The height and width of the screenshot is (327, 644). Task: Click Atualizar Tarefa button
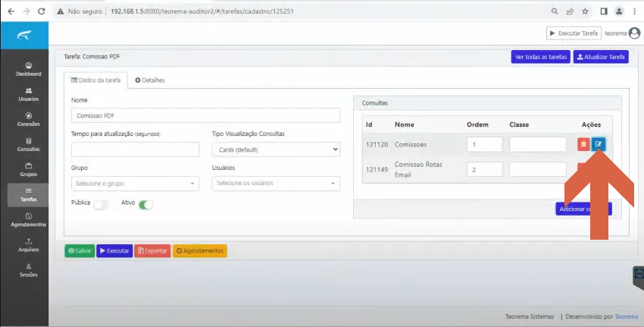point(601,57)
